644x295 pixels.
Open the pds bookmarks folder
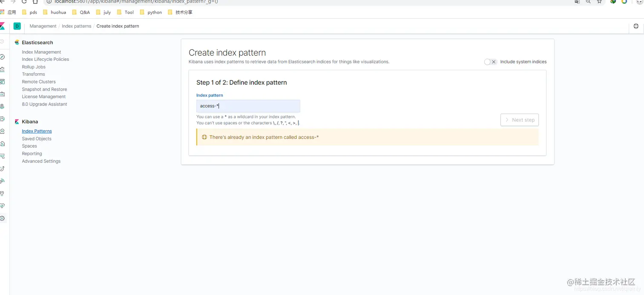pyautogui.click(x=29, y=12)
